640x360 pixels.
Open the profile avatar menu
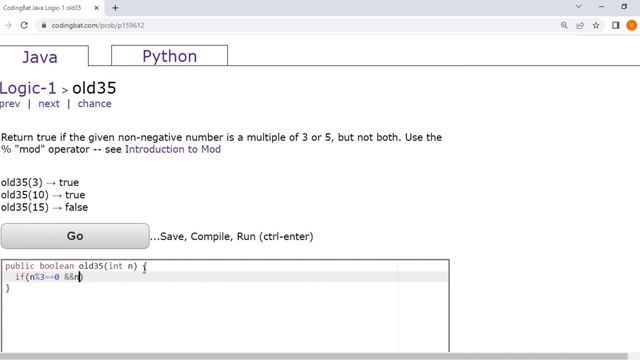[631, 25]
